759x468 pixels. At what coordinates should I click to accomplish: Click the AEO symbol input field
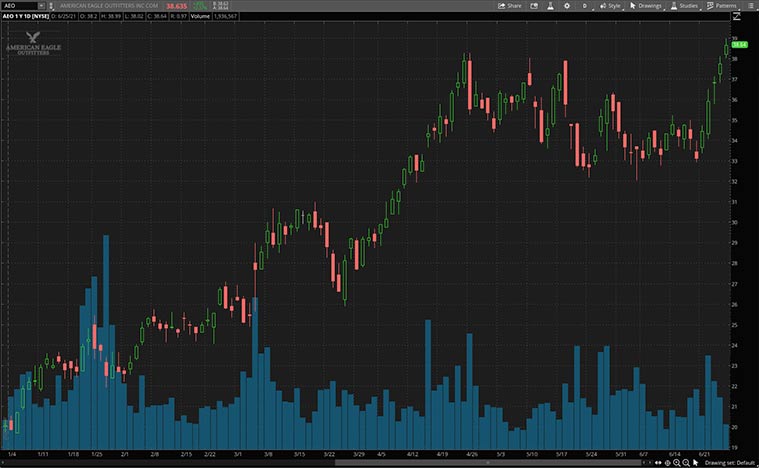pyautogui.click(x=18, y=6)
